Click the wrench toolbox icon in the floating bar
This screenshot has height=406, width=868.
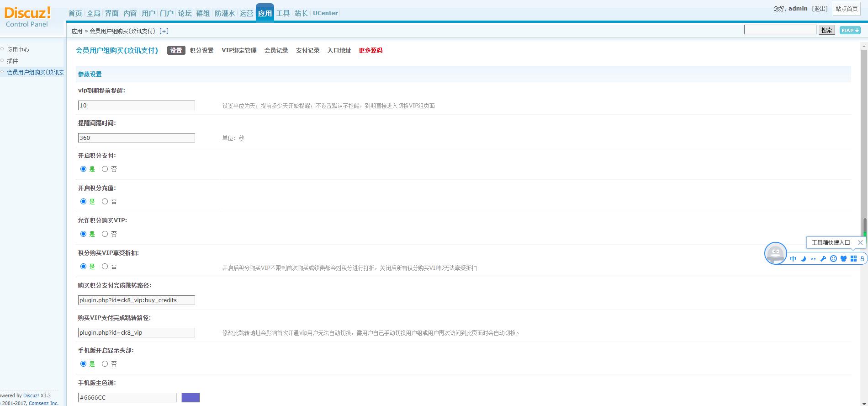click(823, 259)
